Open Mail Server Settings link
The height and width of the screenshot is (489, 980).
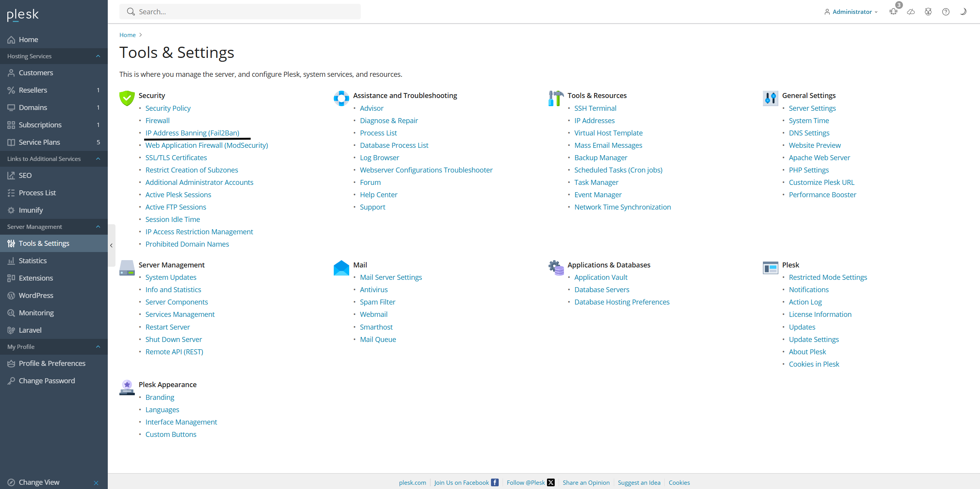(x=391, y=277)
